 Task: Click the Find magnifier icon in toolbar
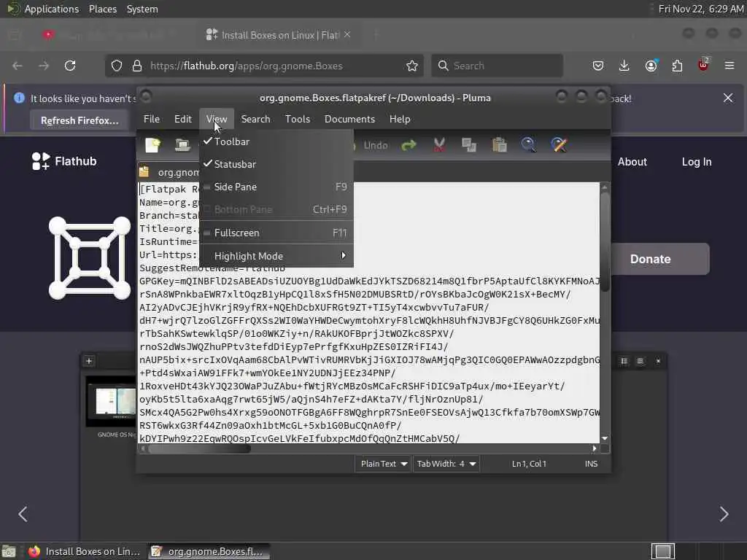[x=528, y=145]
